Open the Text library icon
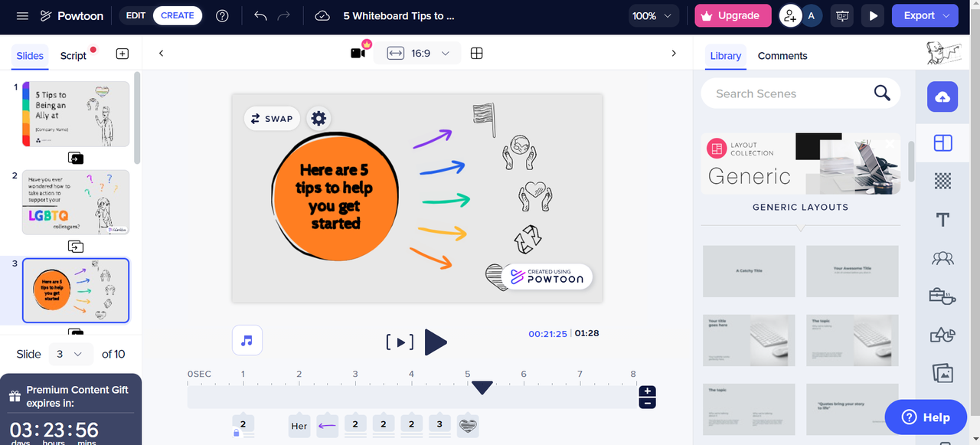Viewport: 980px width, 445px height. (x=942, y=220)
